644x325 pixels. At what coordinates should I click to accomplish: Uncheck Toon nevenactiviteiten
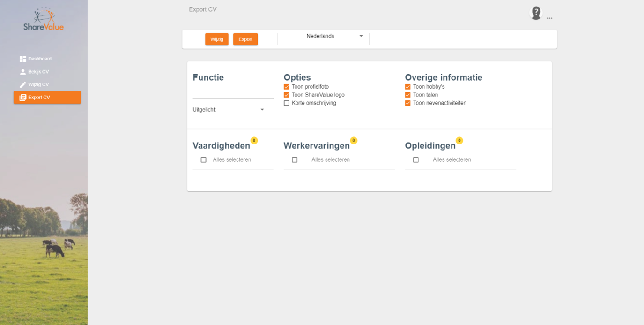[408, 103]
